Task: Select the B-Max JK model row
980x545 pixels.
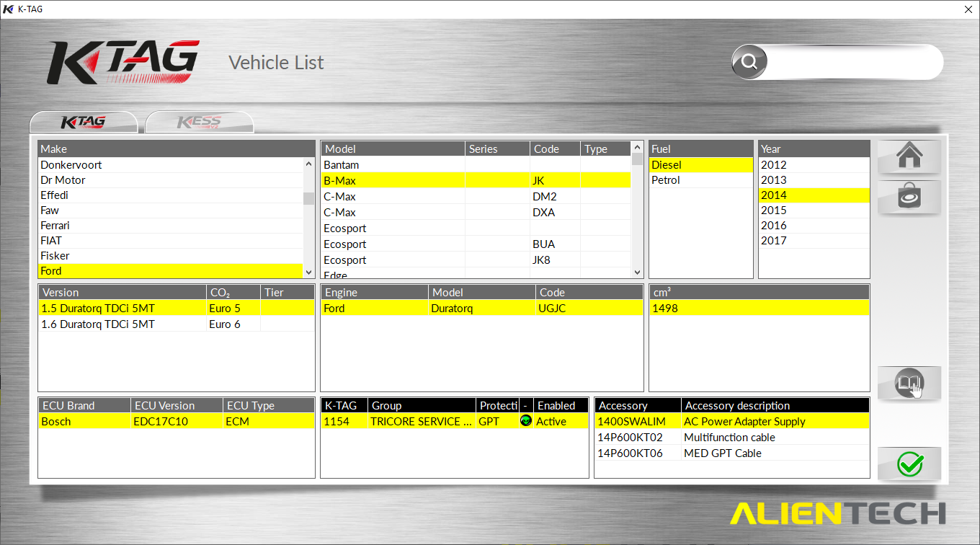Action: [476, 180]
